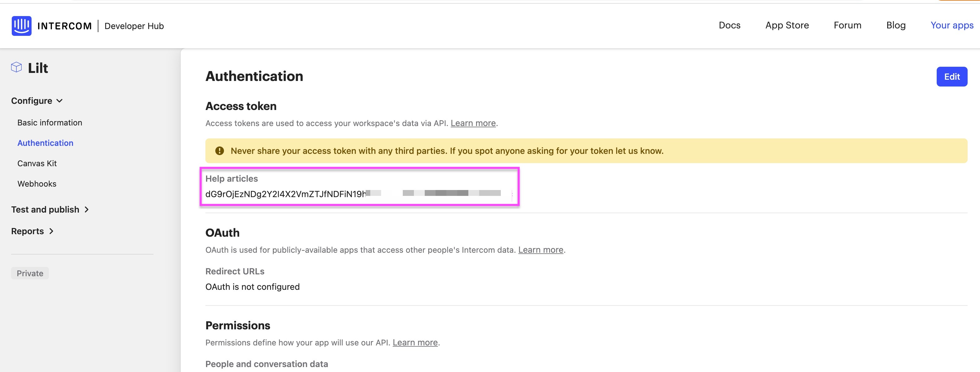Click the Lilt app name heading
980x372 pixels.
tap(38, 68)
